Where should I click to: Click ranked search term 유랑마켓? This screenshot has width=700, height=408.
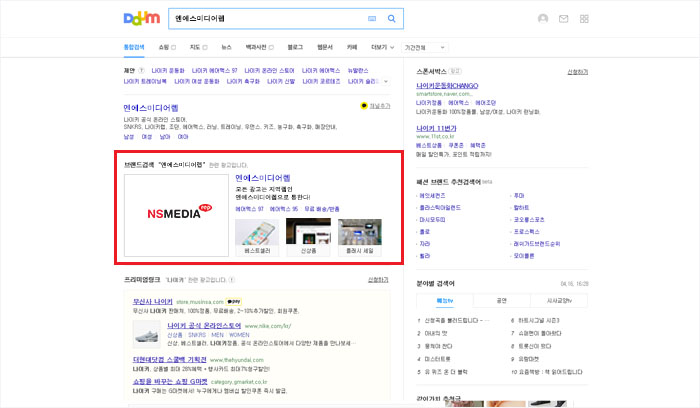(x=529, y=359)
